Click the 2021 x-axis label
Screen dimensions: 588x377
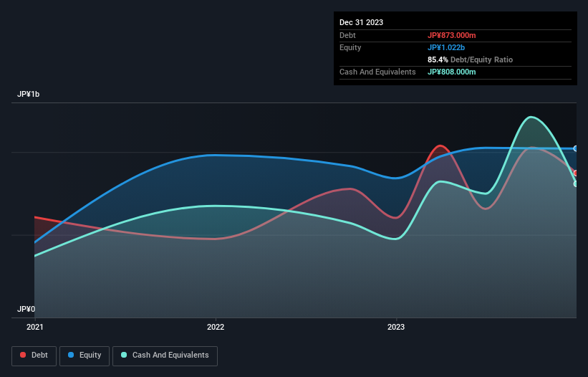[35, 327]
